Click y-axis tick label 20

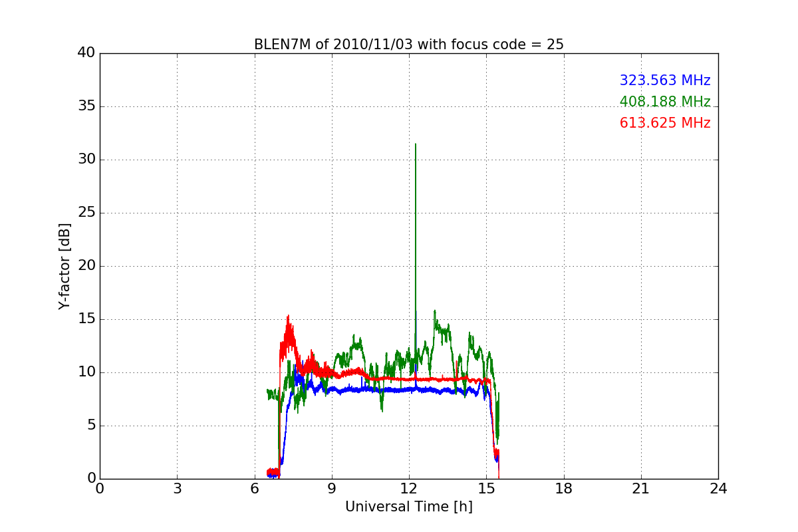pyautogui.click(x=87, y=266)
